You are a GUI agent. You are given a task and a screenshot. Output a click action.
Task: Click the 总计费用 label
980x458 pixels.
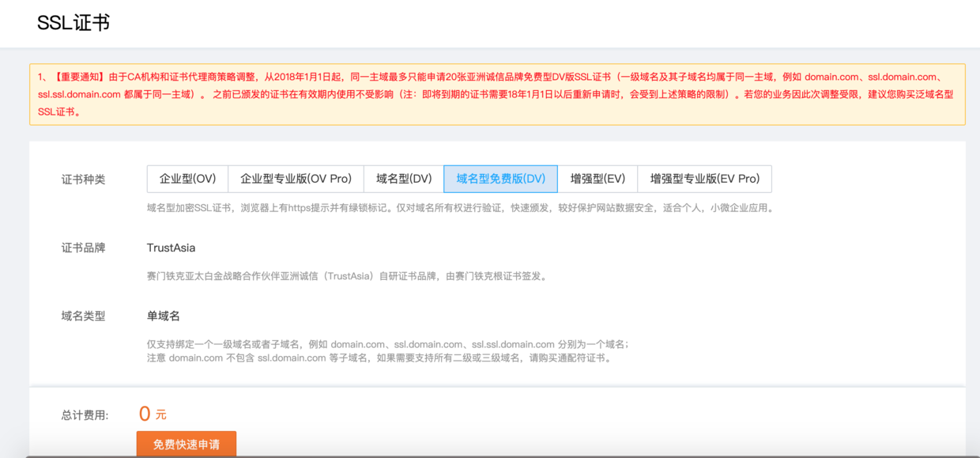pyautogui.click(x=85, y=414)
